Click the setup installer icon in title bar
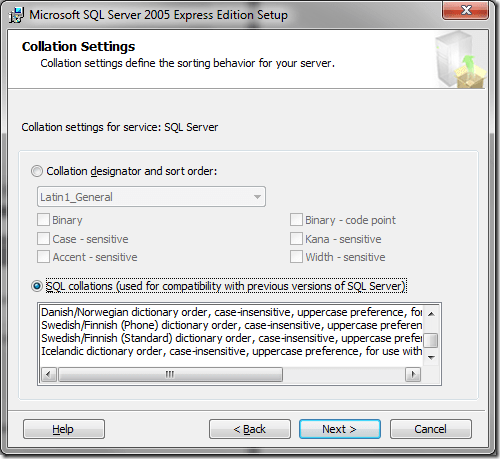The image size is (500, 459). (17, 15)
